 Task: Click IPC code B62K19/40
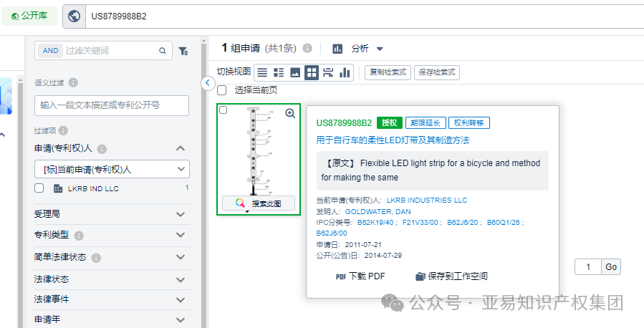point(375,223)
